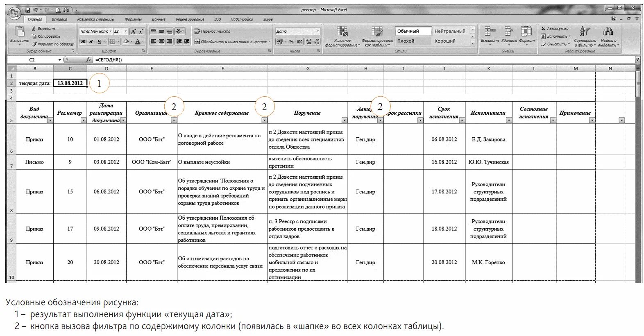This screenshot has height=336, width=644.
Task: Align text to the middle of cell
Action: click(161, 31)
